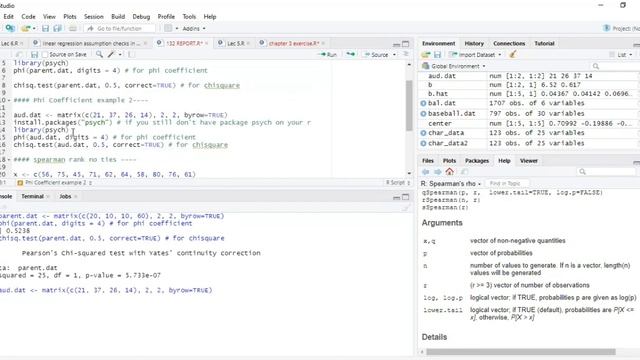Save current document from main toolbar
640x360 pixels.
(45, 29)
